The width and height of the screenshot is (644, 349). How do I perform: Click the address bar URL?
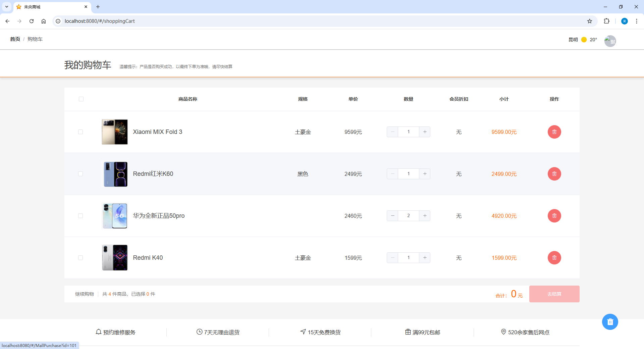(x=100, y=21)
